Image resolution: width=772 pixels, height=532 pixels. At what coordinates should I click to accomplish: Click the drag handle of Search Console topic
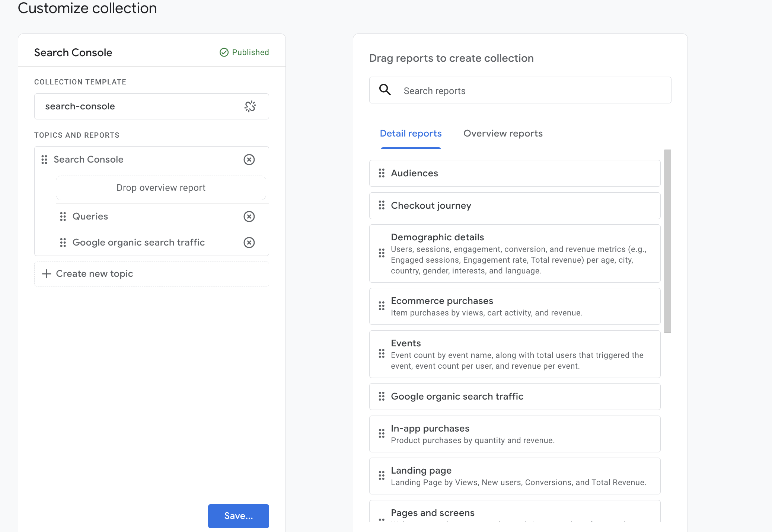(44, 160)
